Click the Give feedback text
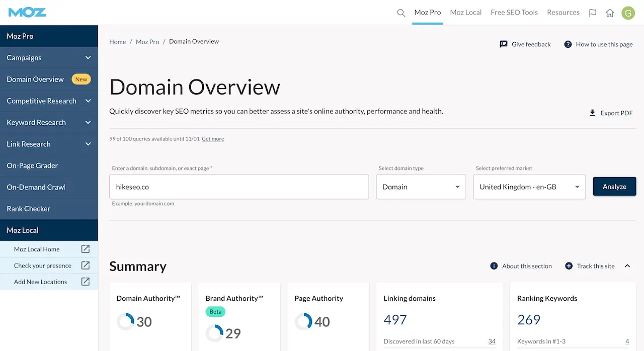The height and width of the screenshot is (351, 644). pyautogui.click(x=531, y=44)
